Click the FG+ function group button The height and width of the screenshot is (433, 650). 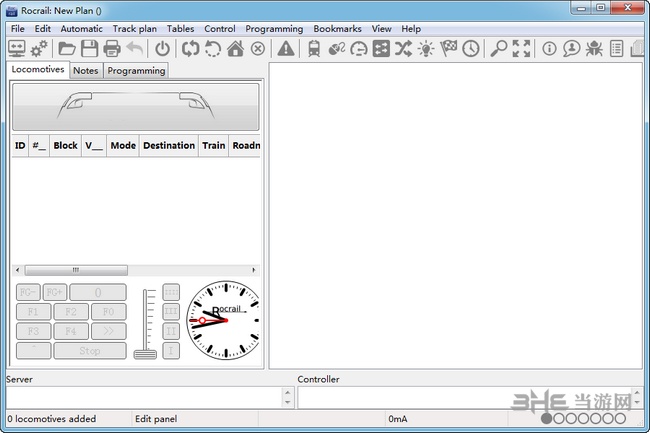click(x=55, y=292)
